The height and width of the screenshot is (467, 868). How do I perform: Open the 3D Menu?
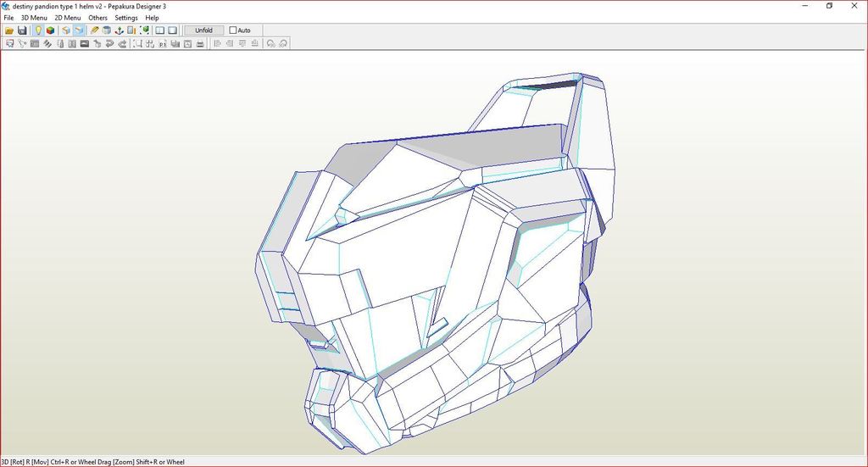tap(34, 18)
